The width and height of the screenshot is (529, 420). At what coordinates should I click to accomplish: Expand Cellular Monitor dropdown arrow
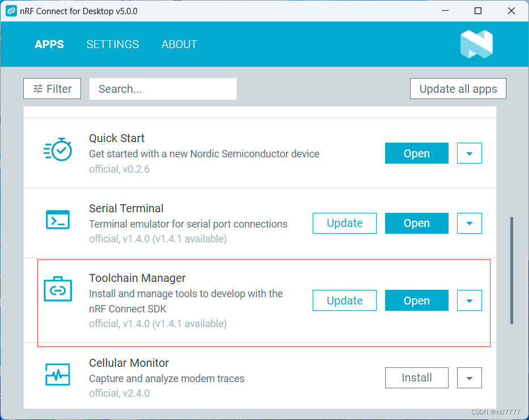click(x=470, y=378)
